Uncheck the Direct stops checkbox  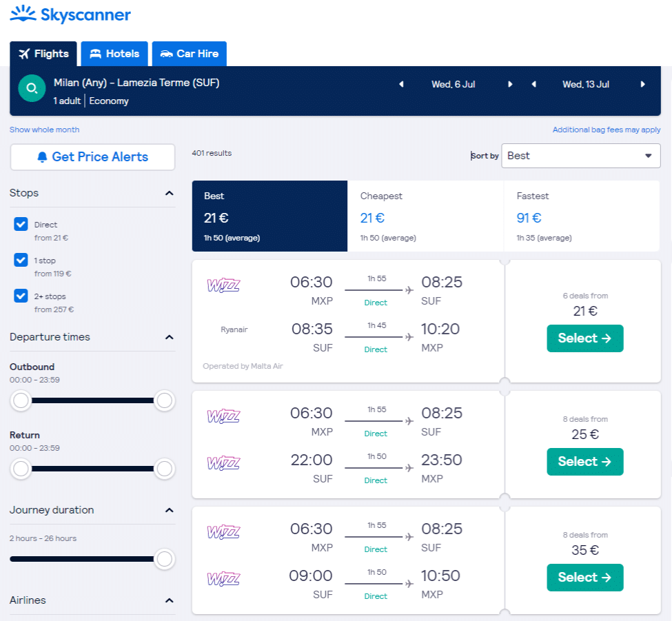point(21,224)
